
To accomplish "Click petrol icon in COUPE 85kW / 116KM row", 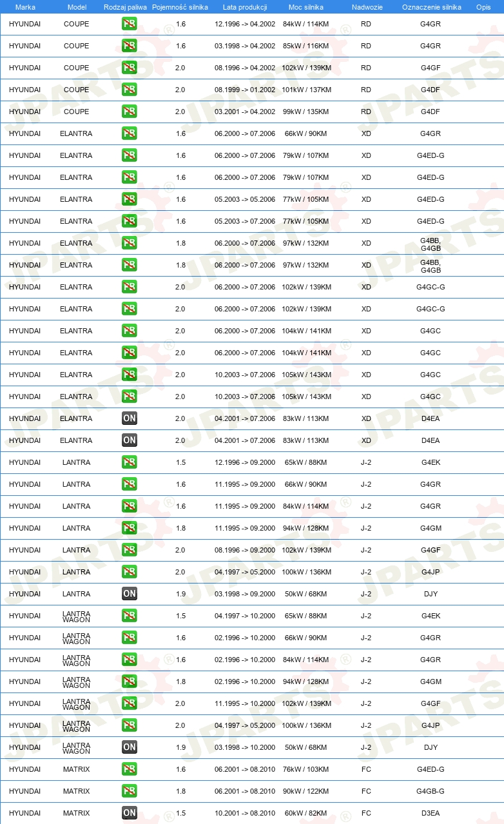I will click(x=129, y=46).
